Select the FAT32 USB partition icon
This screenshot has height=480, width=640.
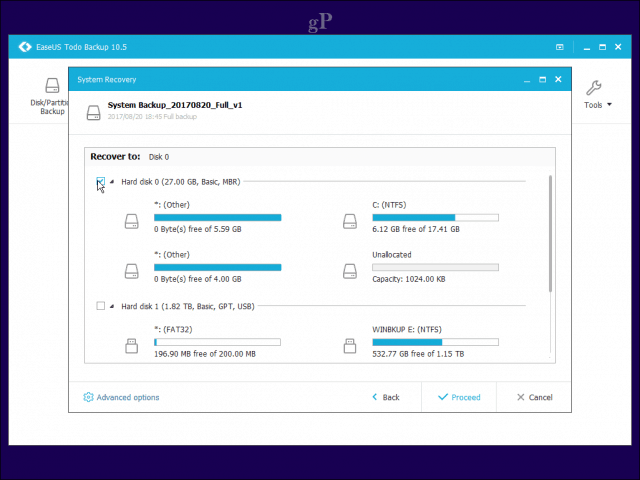[x=131, y=346]
